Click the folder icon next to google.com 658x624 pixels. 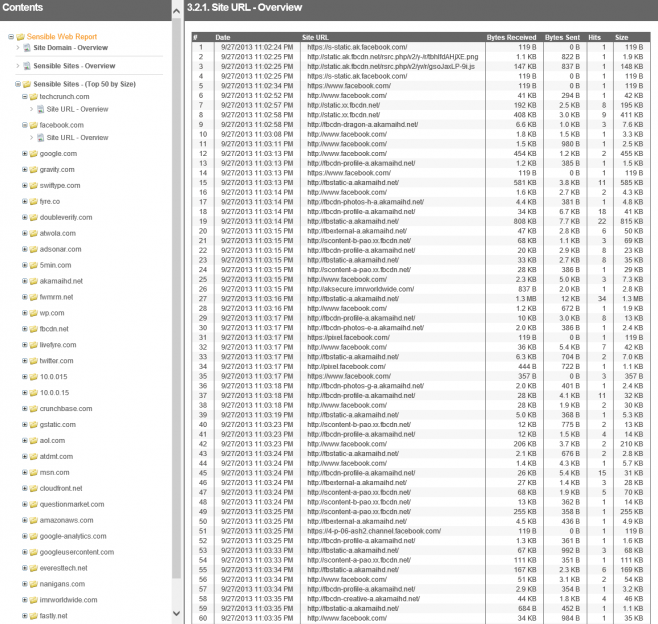(34, 153)
